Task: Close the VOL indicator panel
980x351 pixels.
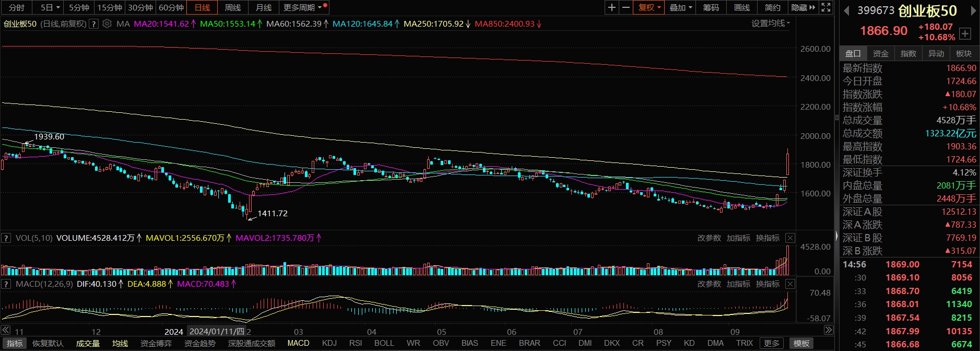Action: click(790, 238)
